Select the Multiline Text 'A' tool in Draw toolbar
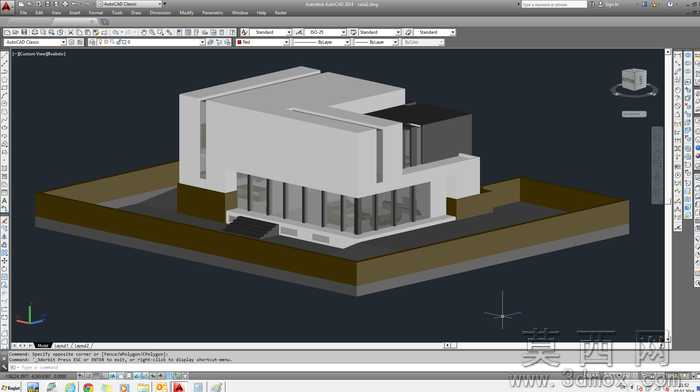This screenshot has width=700, height=392. (x=4, y=201)
